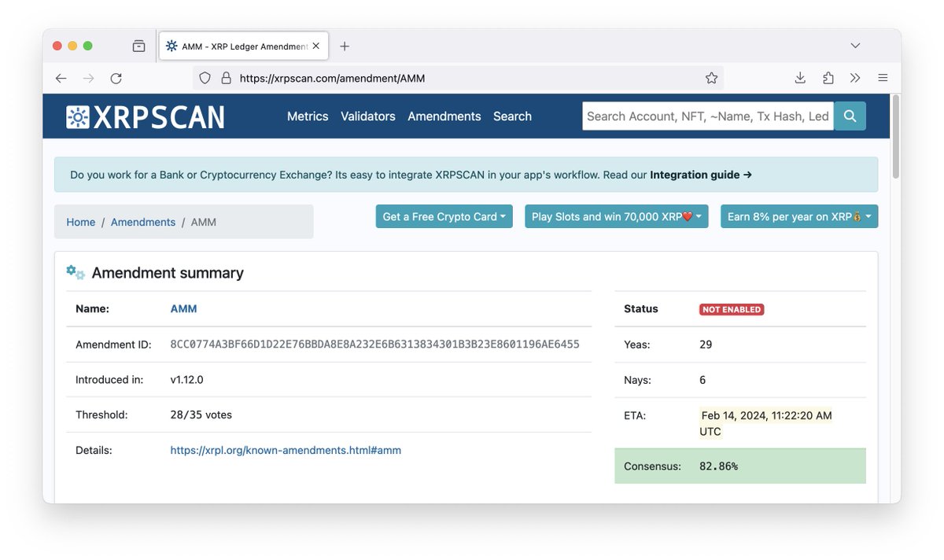Click the XRPSCAN logo
The image size is (944, 560).
coord(146,117)
